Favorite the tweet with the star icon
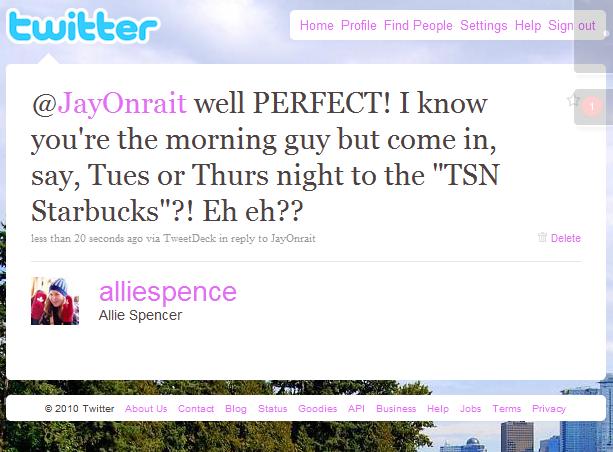The height and width of the screenshot is (452, 613). pos(573,100)
